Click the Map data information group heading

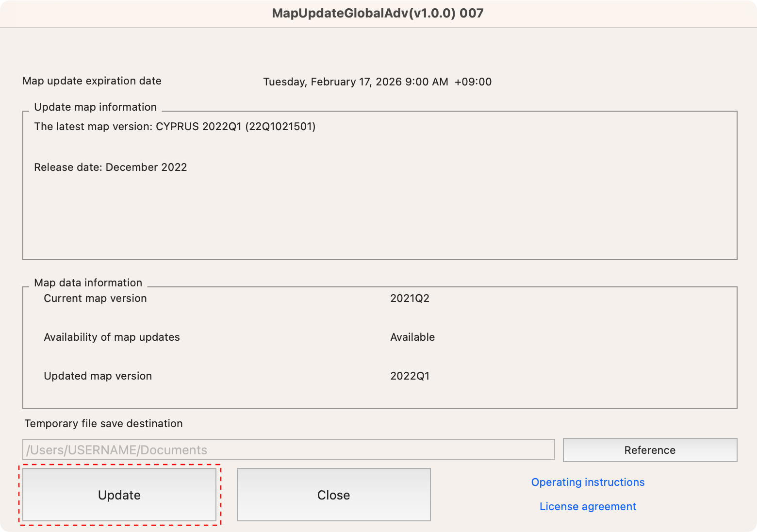[88, 283]
